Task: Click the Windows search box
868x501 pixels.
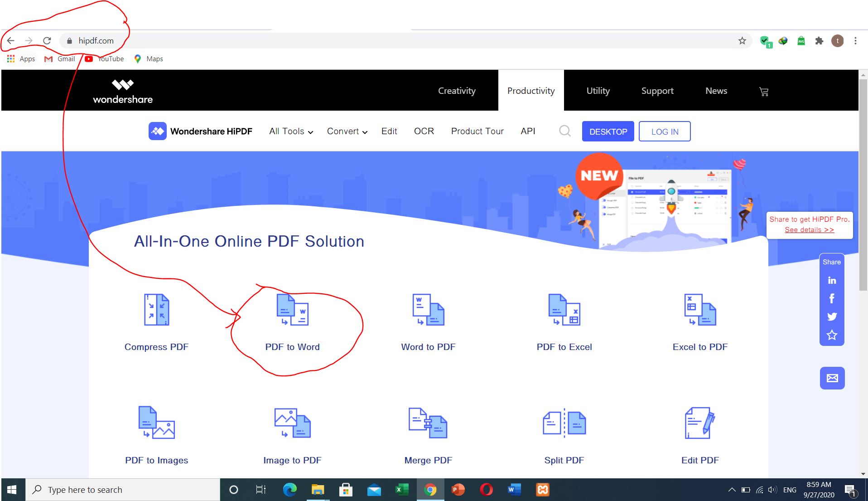Action: pyautogui.click(x=122, y=490)
